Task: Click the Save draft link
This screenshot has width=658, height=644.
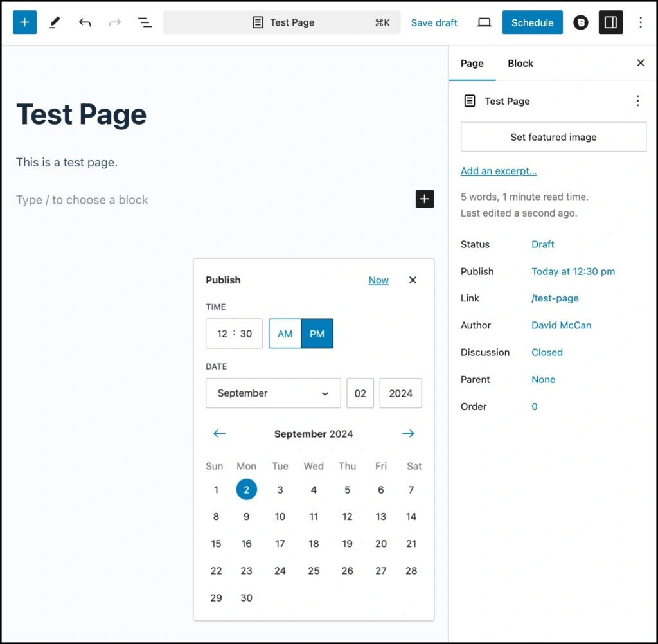Action: [x=434, y=22]
